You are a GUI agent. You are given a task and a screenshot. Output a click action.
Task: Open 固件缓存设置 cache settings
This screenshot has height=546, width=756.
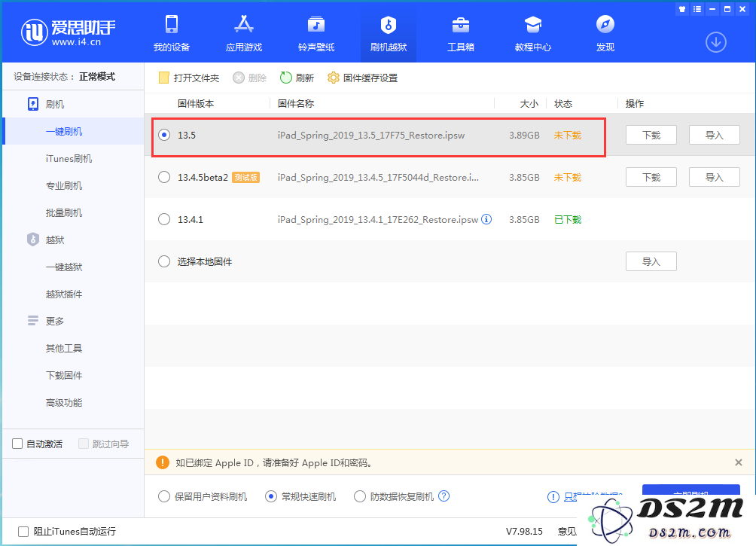(363, 78)
